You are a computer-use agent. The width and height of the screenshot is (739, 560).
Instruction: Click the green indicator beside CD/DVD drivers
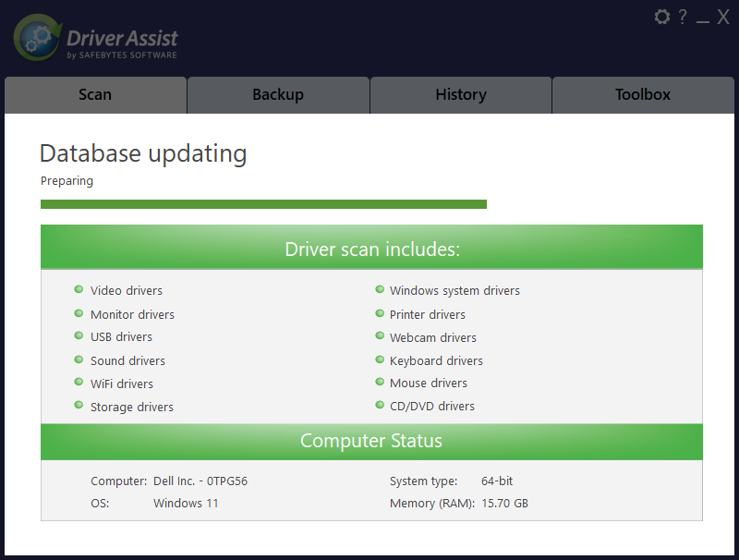click(x=380, y=405)
